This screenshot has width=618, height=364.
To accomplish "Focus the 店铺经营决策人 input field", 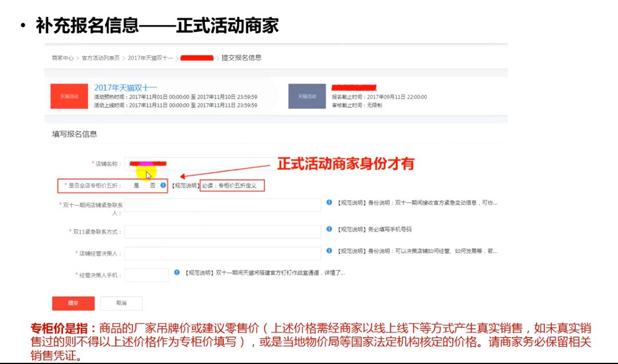I will click(x=223, y=253).
